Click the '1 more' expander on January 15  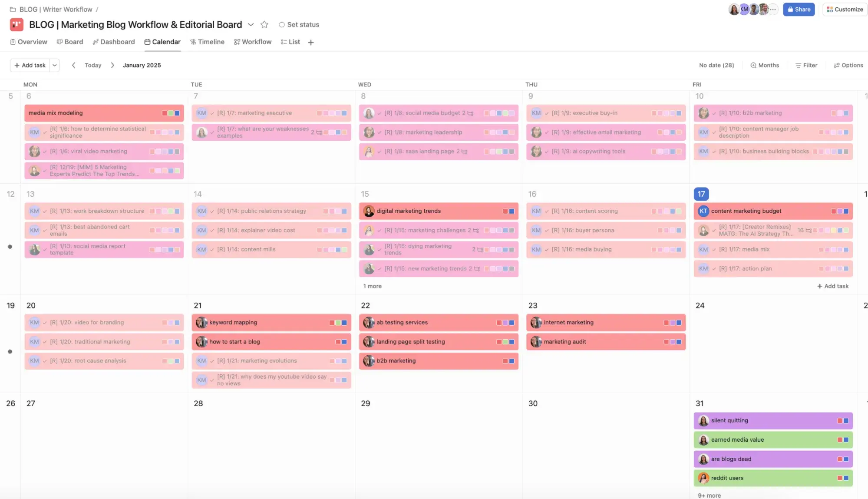[x=372, y=286]
